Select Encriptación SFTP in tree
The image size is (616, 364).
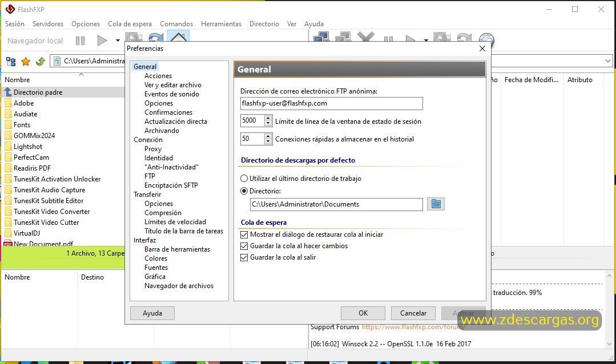coord(171,185)
